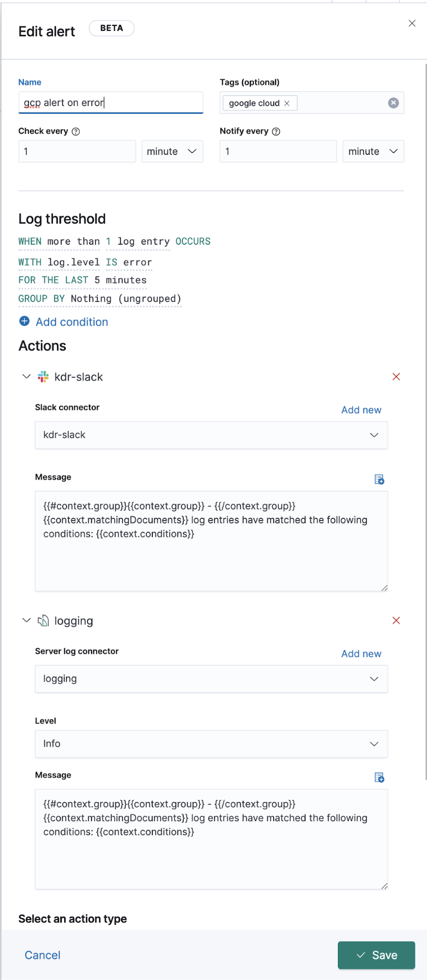This screenshot has height=980, width=427.
Task: Open the Level dropdown showing Info
Action: 211,744
